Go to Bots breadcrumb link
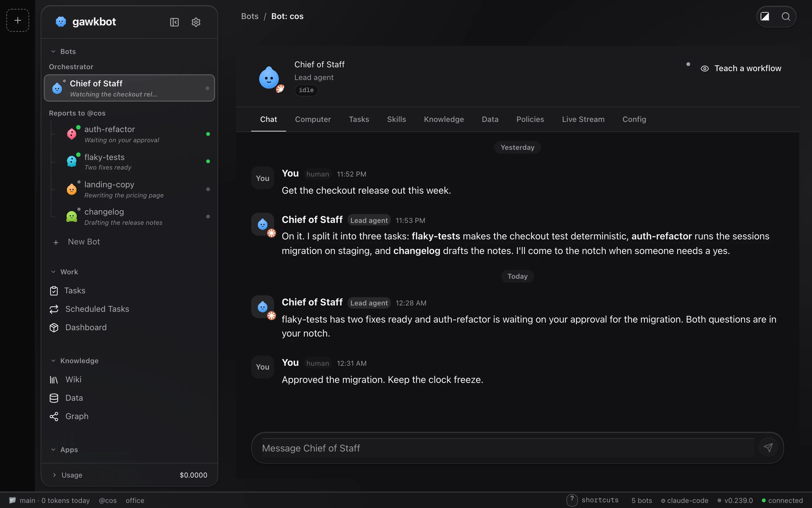 coord(250,16)
